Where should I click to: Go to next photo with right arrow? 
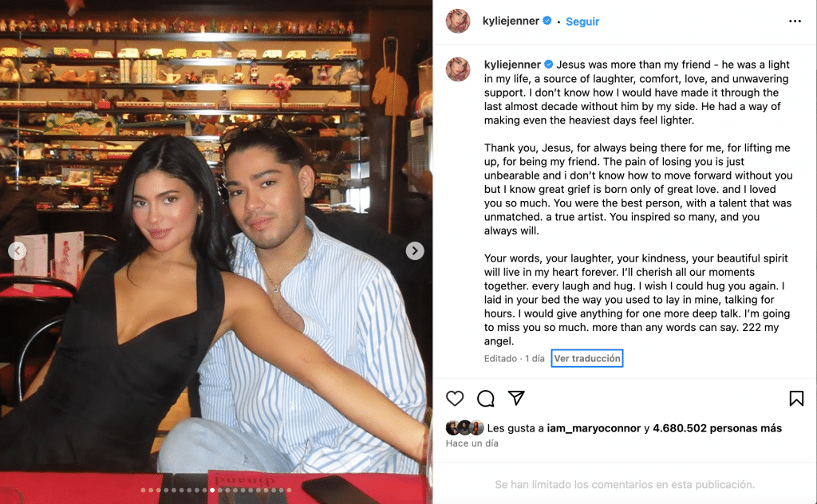pos(415,251)
